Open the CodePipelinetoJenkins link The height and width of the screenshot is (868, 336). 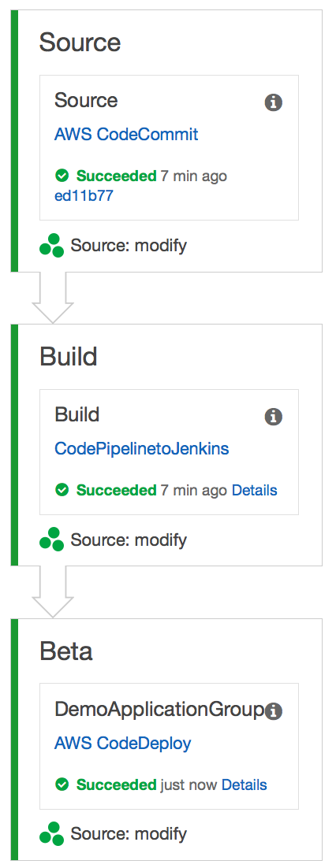pyautogui.click(x=141, y=448)
